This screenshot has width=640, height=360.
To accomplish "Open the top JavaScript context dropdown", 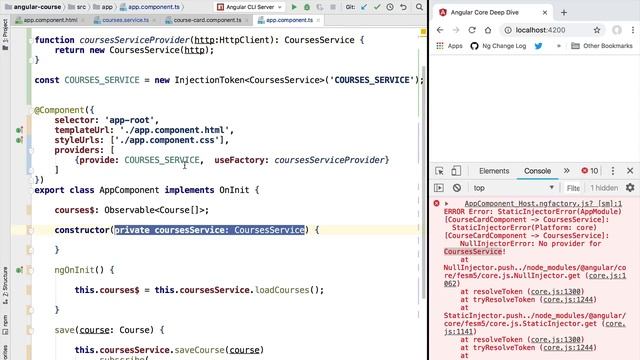I will [x=514, y=188].
